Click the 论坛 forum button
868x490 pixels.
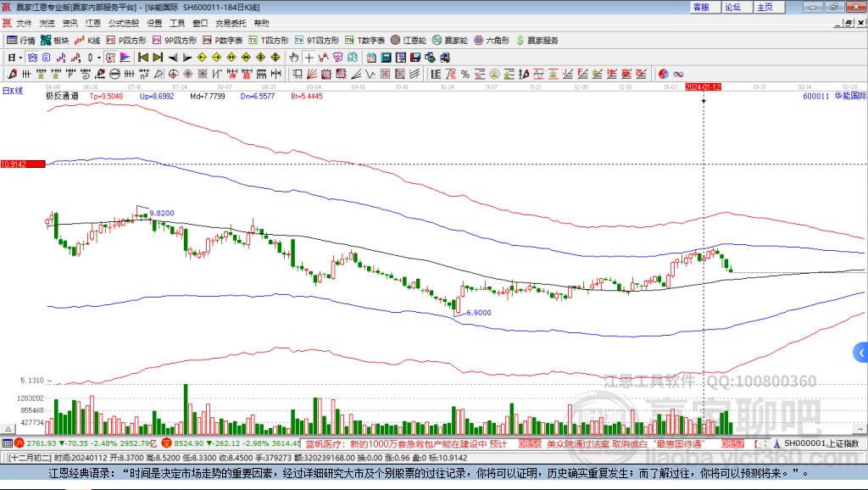point(732,7)
